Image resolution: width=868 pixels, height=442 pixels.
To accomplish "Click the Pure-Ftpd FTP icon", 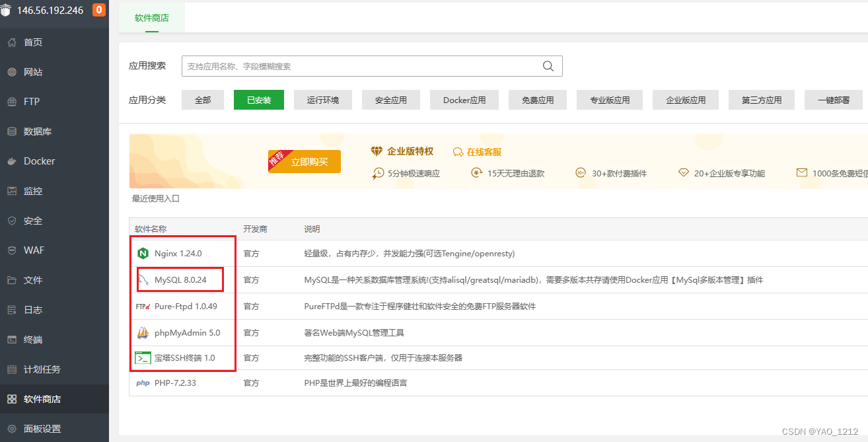I will point(143,307).
